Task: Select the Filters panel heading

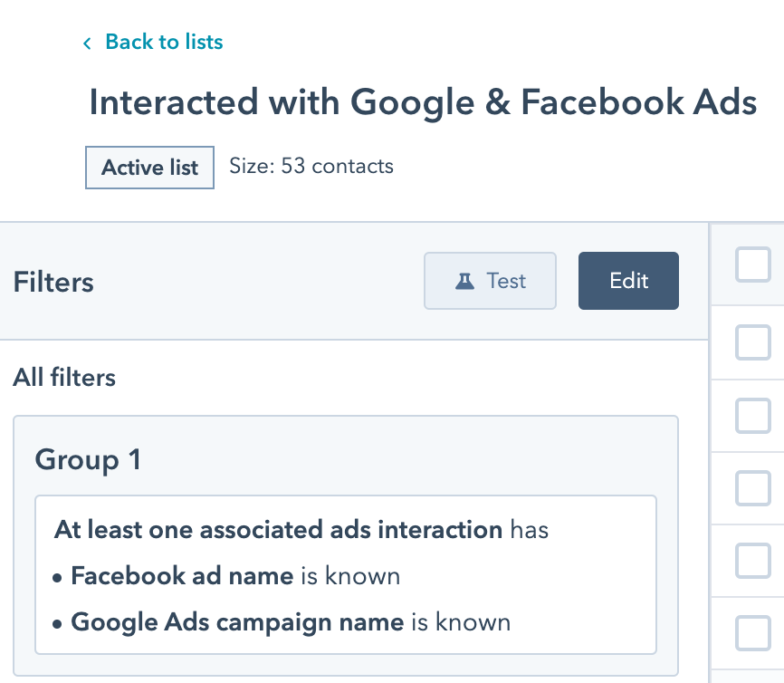Action: pyautogui.click(x=53, y=282)
